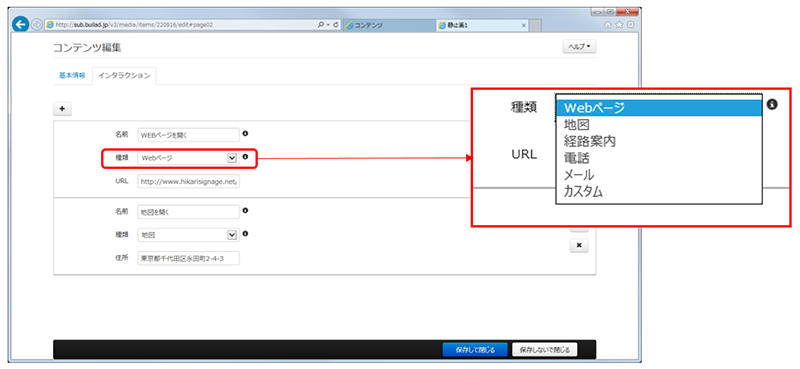
Task: Click the 保存して閉じる button
Action: (475, 350)
